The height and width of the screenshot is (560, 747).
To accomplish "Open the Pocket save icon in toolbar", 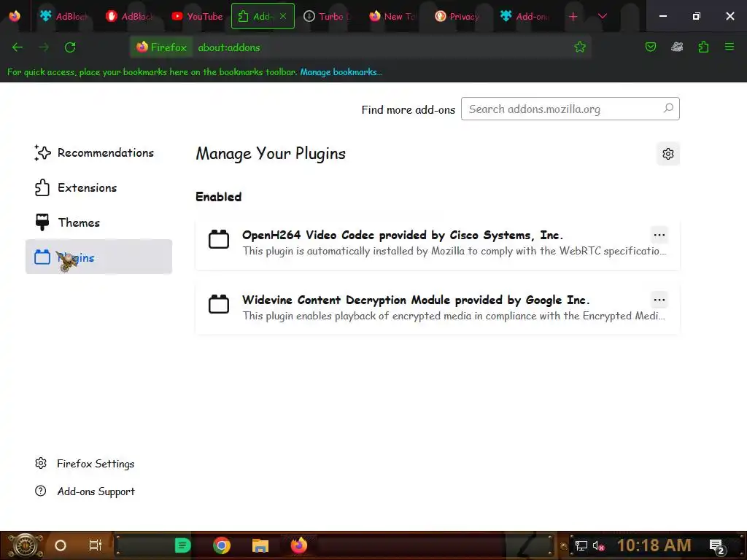I will pyautogui.click(x=650, y=47).
